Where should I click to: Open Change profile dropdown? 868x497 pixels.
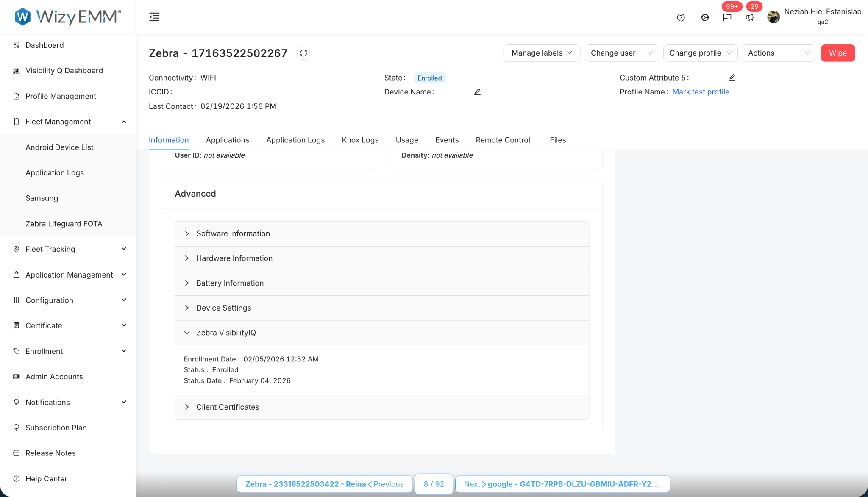pyautogui.click(x=700, y=53)
